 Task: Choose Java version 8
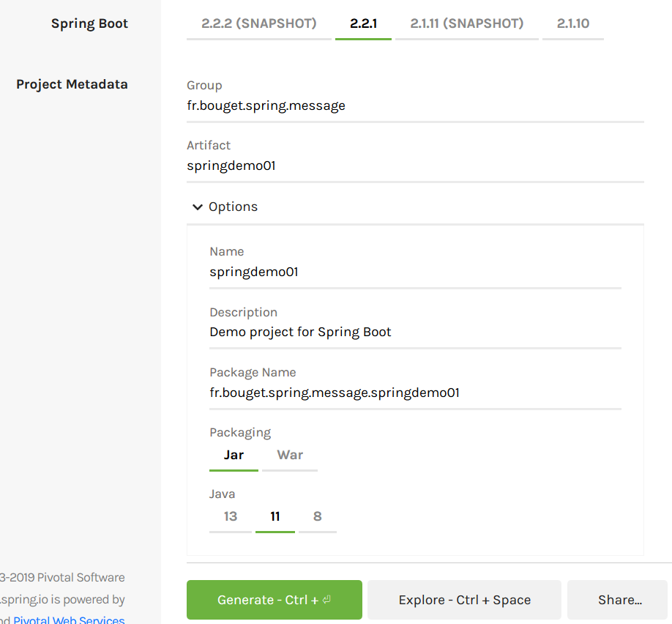[317, 516]
